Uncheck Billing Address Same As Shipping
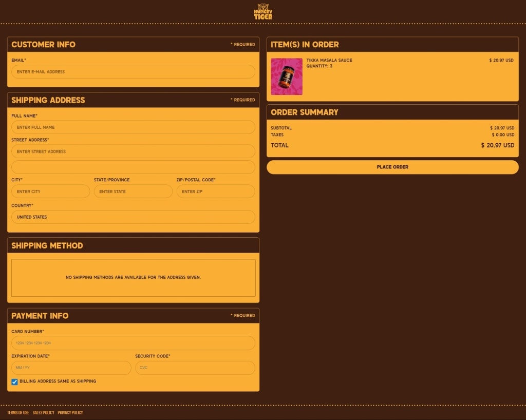526x420 pixels. [15, 382]
